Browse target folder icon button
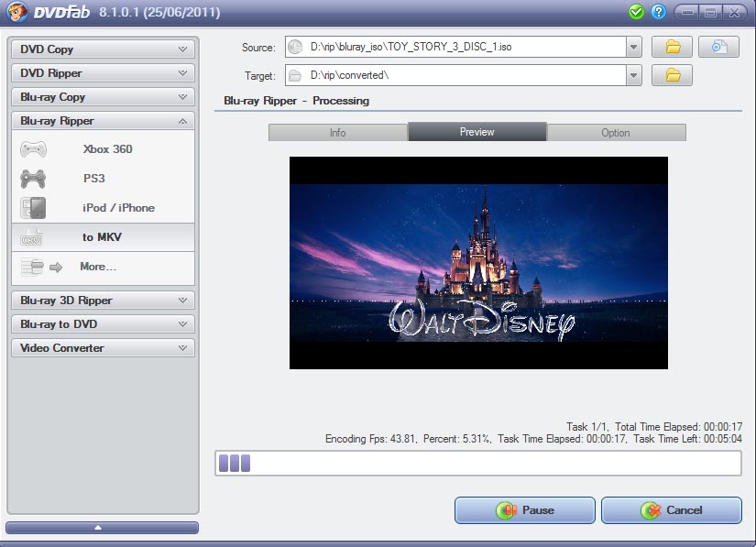 (672, 75)
